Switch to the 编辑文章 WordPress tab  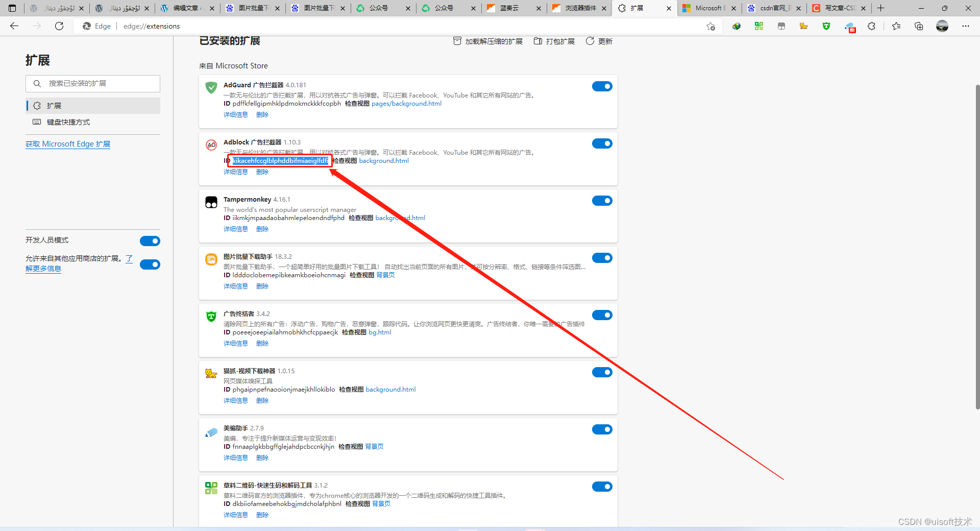pyautogui.click(x=187, y=8)
